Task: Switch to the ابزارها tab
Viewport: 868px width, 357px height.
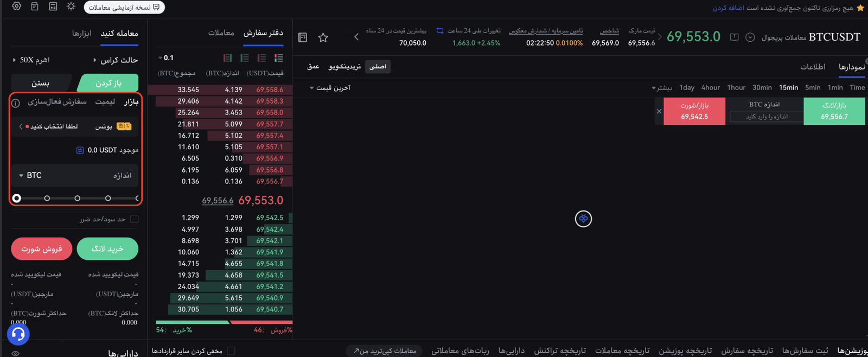Action: coord(82,33)
